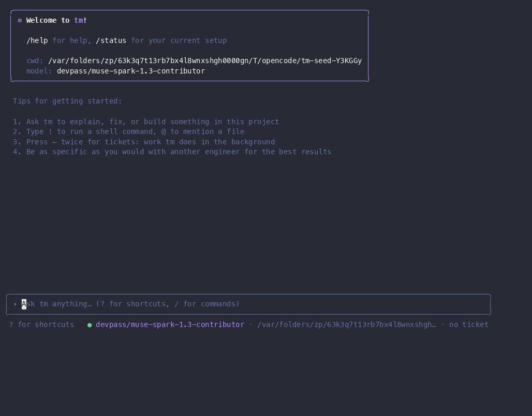Click the green status dot before model name
This screenshot has height=416, width=532.
tap(90, 325)
